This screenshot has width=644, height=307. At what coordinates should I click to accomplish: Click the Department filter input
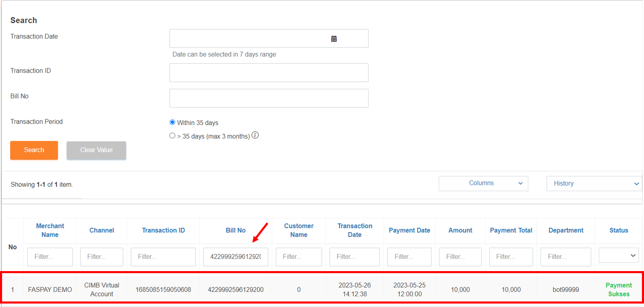click(566, 257)
